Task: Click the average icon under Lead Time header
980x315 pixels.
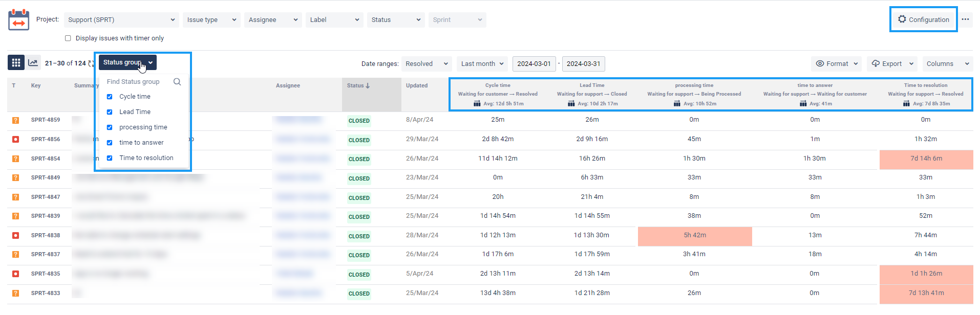Action: point(571,103)
